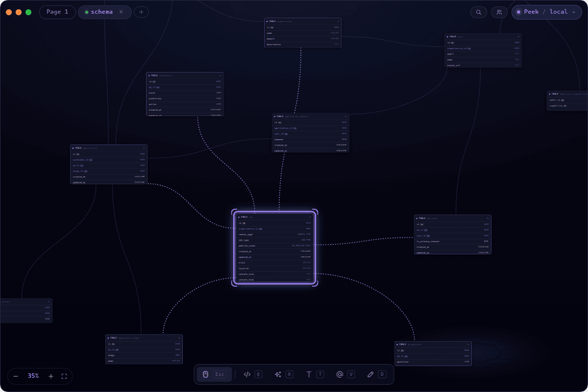Viewport: 588px width, 392px height.
Task: Open the Peek / local dropdown
Action: [547, 12]
